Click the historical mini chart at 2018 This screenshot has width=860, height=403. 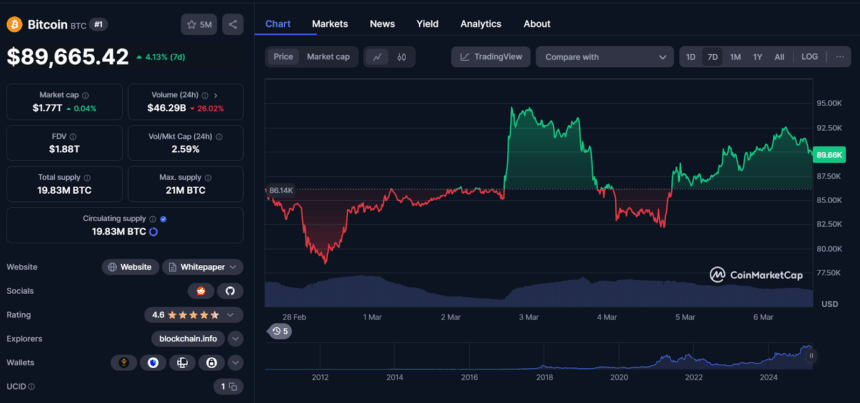pos(544,366)
